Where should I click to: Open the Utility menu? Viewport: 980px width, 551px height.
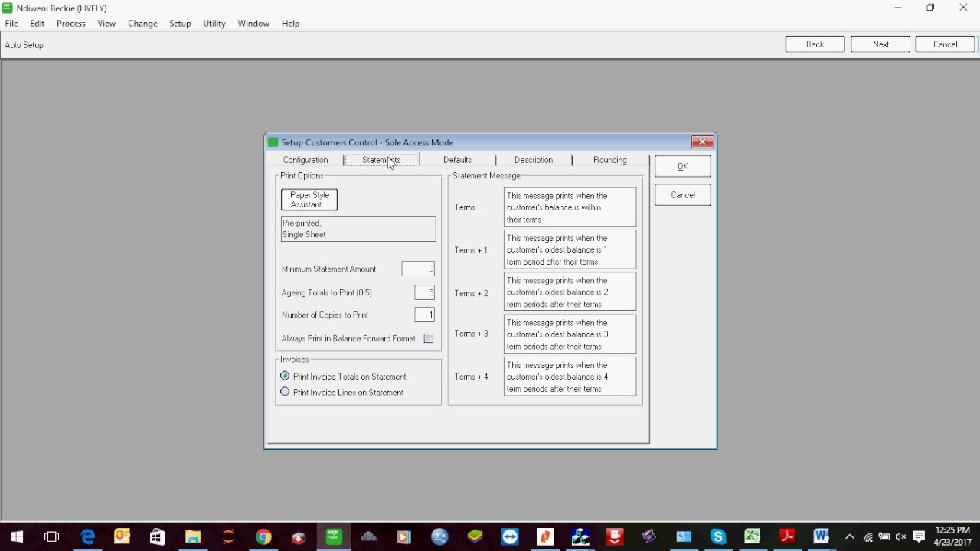tap(214, 24)
